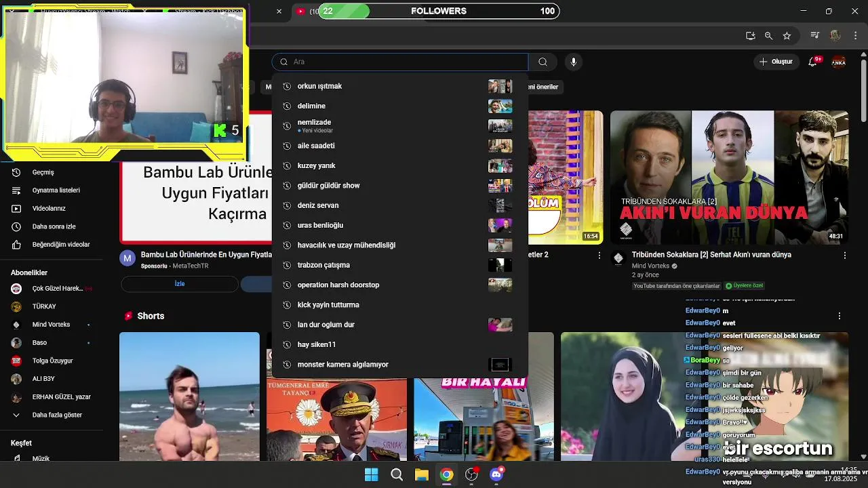Click the Abonelikler section heading

(x=29, y=272)
